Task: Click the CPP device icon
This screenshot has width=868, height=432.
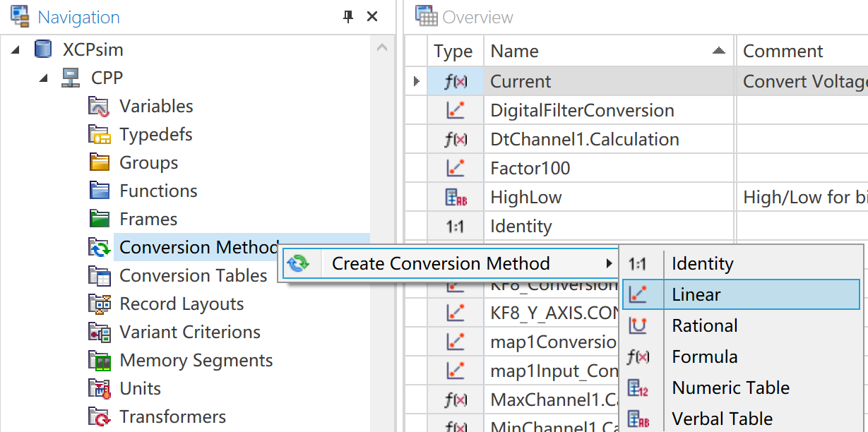Action: [x=71, y=78]
